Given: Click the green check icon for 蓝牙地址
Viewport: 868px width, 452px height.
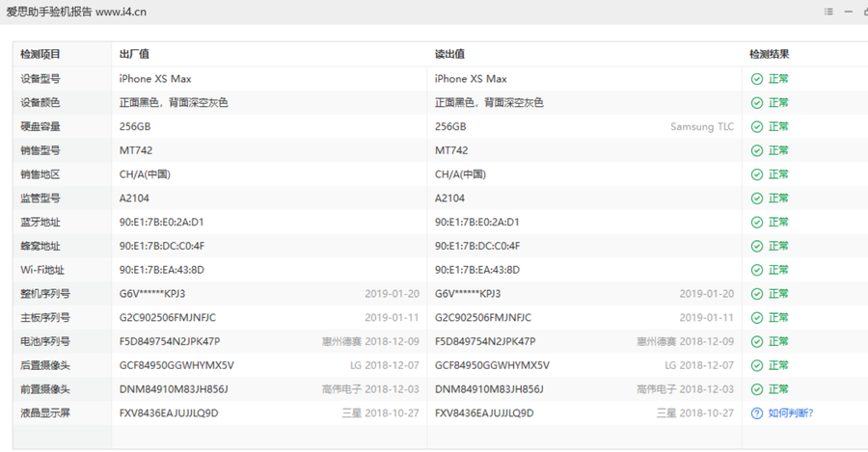Looking at the screenshot, I should (x=757, y=223).
